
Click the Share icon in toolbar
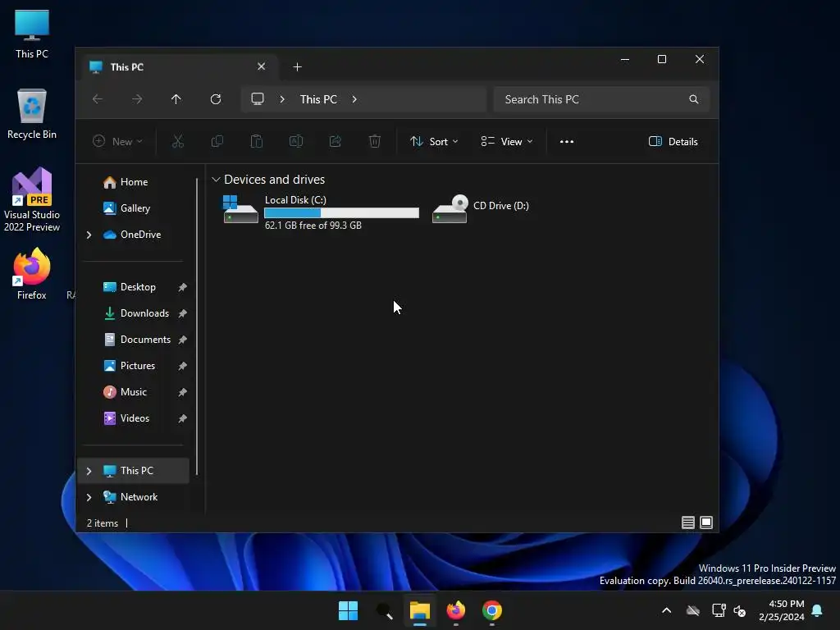[x=336, y=141]
